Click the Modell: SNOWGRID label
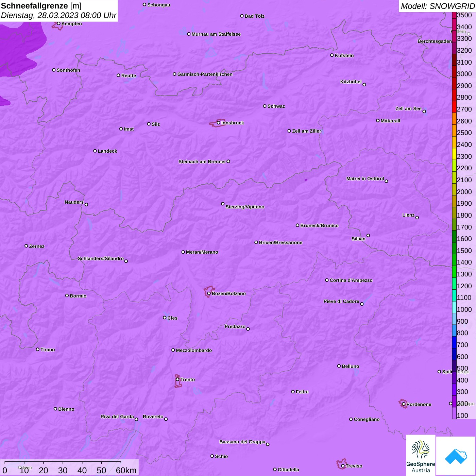The image size is (476, 476). pyautogui.click(x=438, y=6)
